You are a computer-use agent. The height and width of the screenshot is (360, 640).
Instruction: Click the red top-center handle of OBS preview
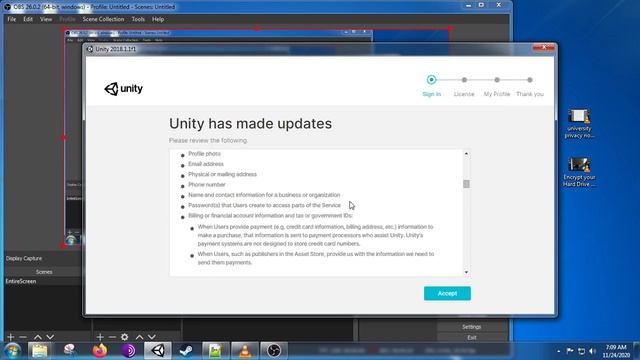[257, 29]
